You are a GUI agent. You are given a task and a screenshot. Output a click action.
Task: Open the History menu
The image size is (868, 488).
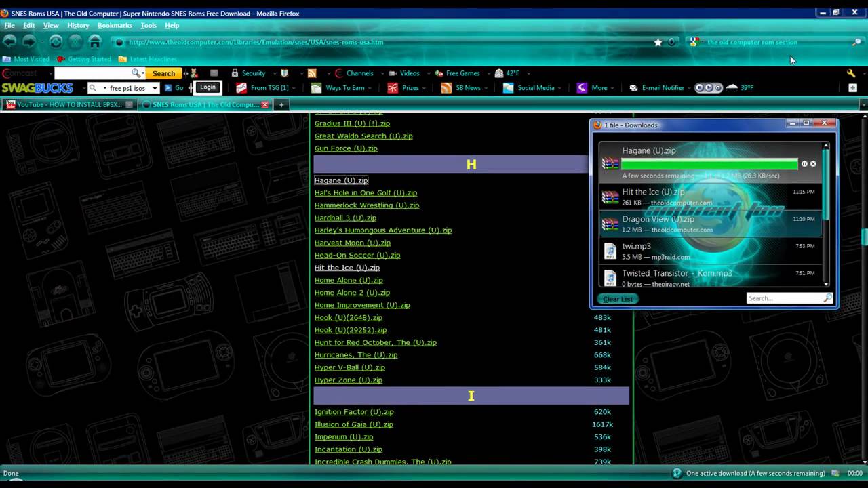coord(78,26)
